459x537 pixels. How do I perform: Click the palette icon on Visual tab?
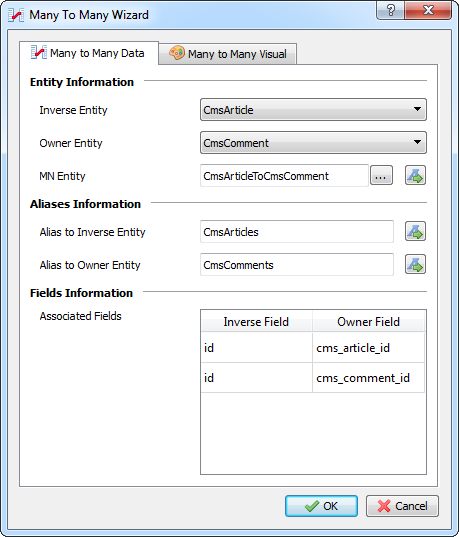[x=177, y=53]
